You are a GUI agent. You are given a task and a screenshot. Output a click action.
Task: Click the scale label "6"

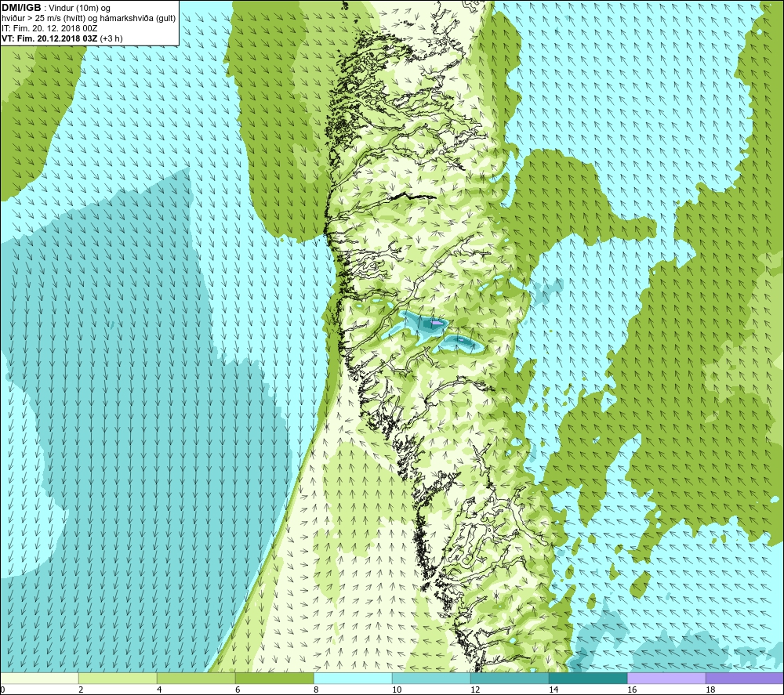point(238,690)
